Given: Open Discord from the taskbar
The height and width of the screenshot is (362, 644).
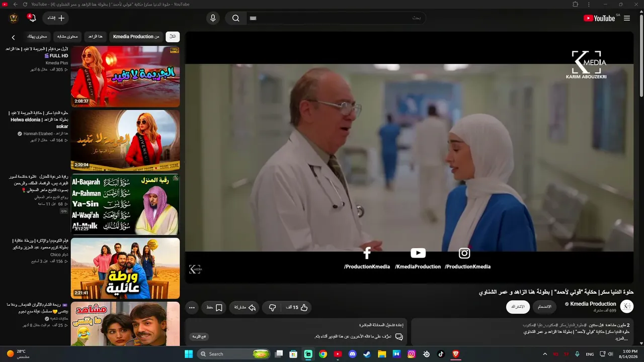Looking at the screenshot, I should (x=352, y=354).
